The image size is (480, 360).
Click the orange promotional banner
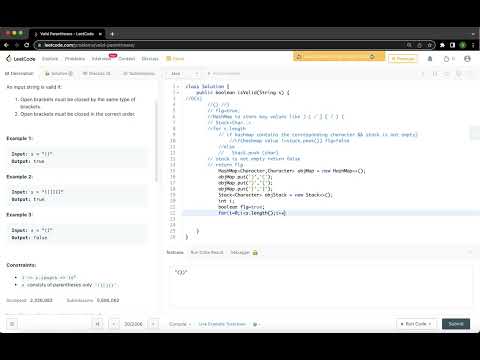coord(339,57)
